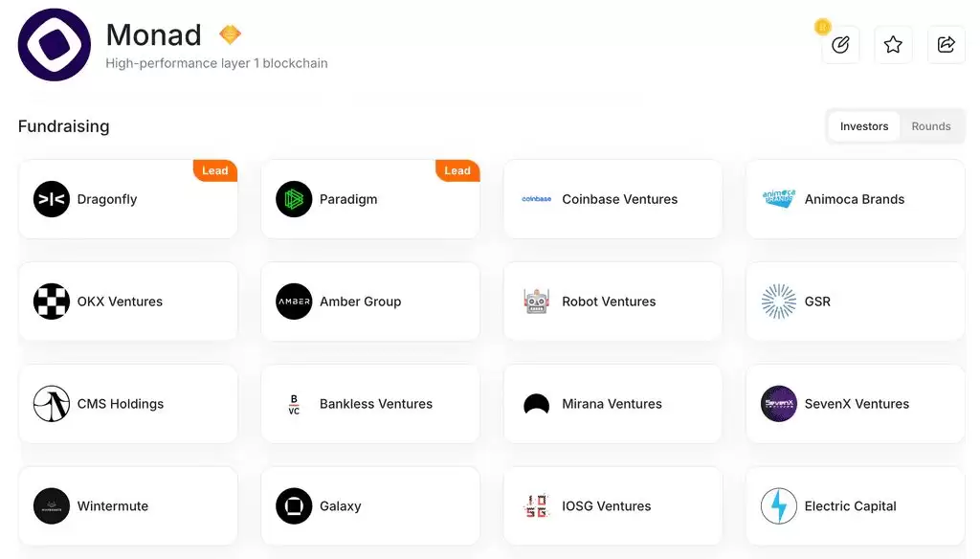The width and height of the screenshot is (980, 559).
Task: Switch to the Rounds tab
Action: point(930,126)
